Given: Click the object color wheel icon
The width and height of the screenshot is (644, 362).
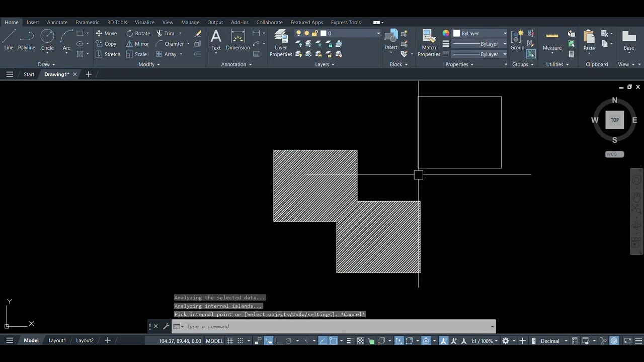Looking at the screenshot, I should tap(446, 33).
